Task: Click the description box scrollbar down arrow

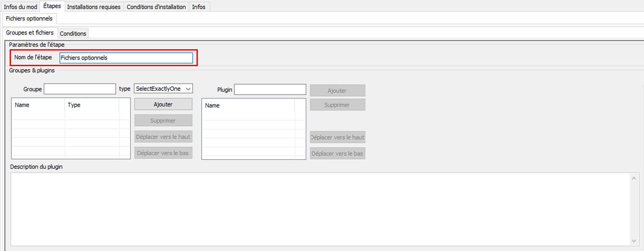Action: click(x=634, y=241)
